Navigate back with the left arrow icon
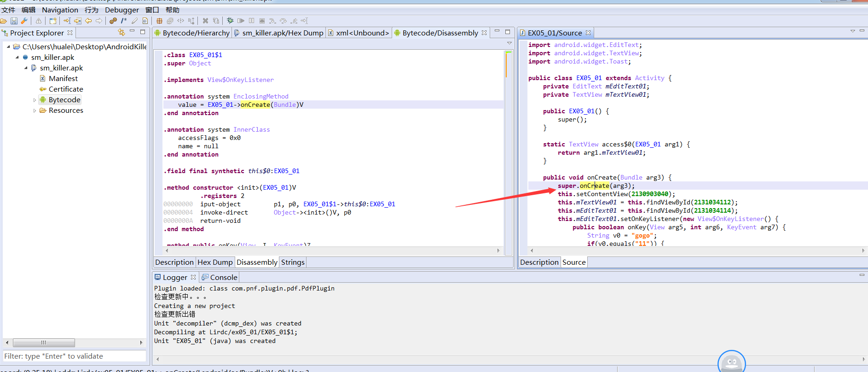This screenshot has width=868, height=372. (88, 21)
